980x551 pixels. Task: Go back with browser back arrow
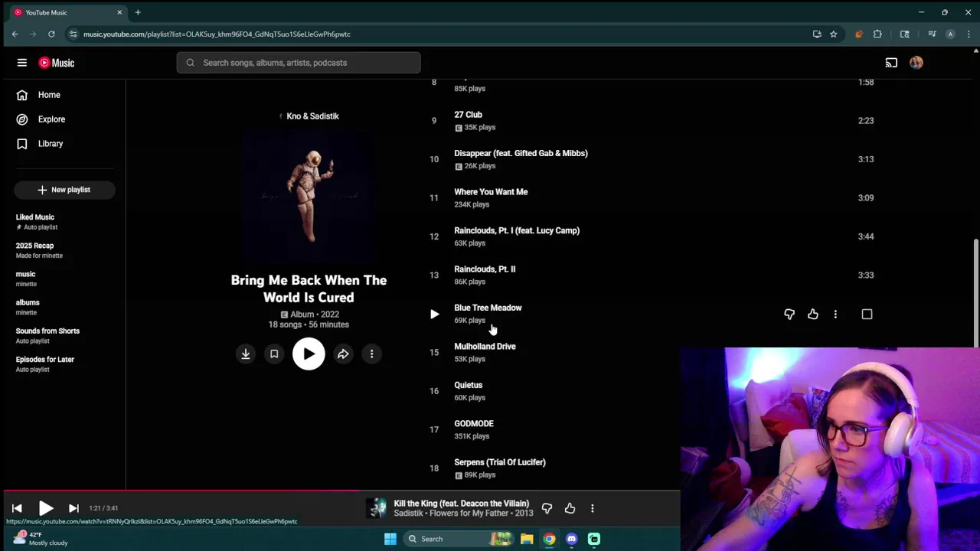(x=15, y=34)
